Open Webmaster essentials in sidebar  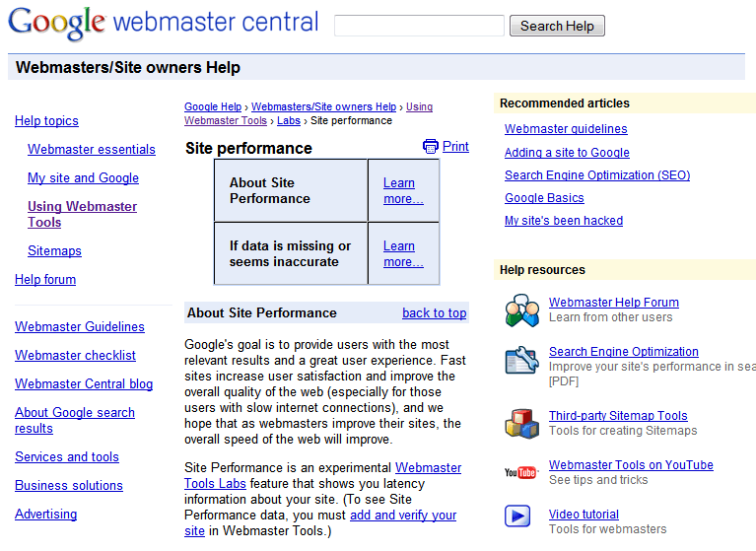click(92, 150)
